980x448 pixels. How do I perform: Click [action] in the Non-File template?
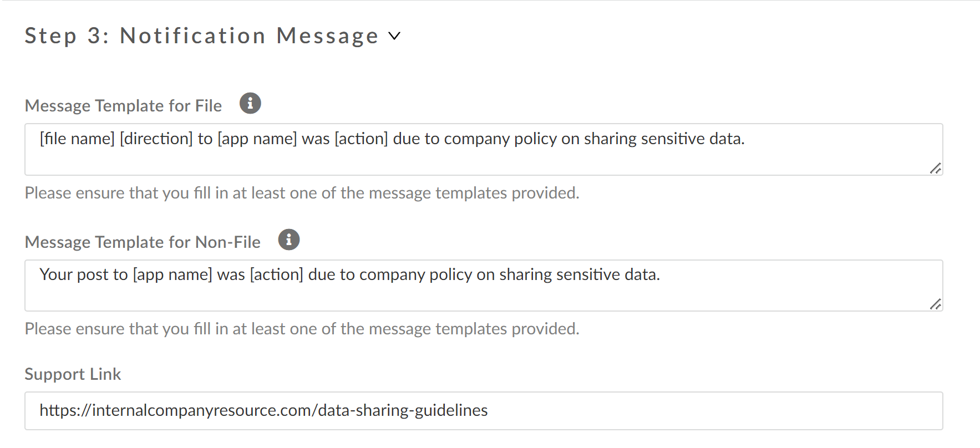point(277,274)
